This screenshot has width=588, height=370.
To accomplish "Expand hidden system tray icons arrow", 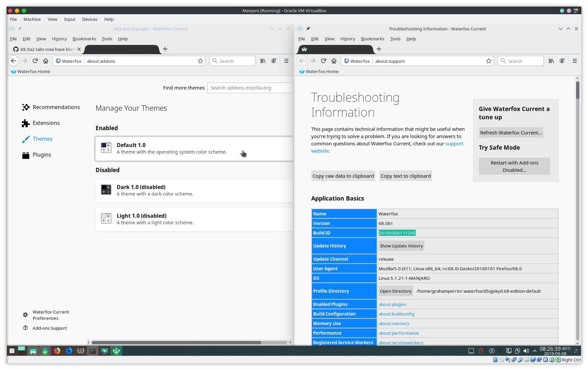I will (535, 351).
